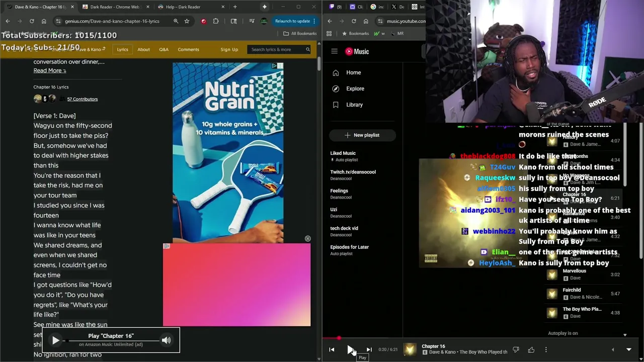Expand Read More on Genius description

pos(50,70)
